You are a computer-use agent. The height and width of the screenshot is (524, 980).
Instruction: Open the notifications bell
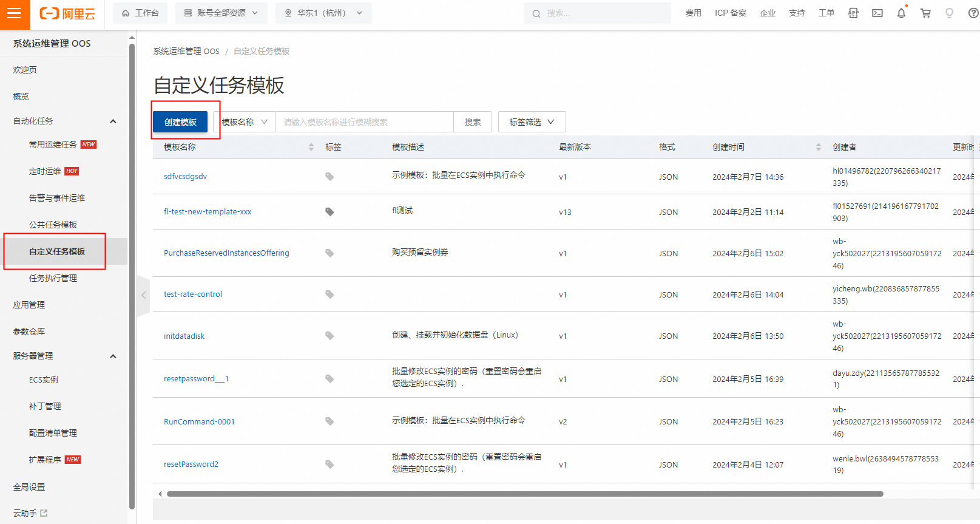tap(901, 13)
